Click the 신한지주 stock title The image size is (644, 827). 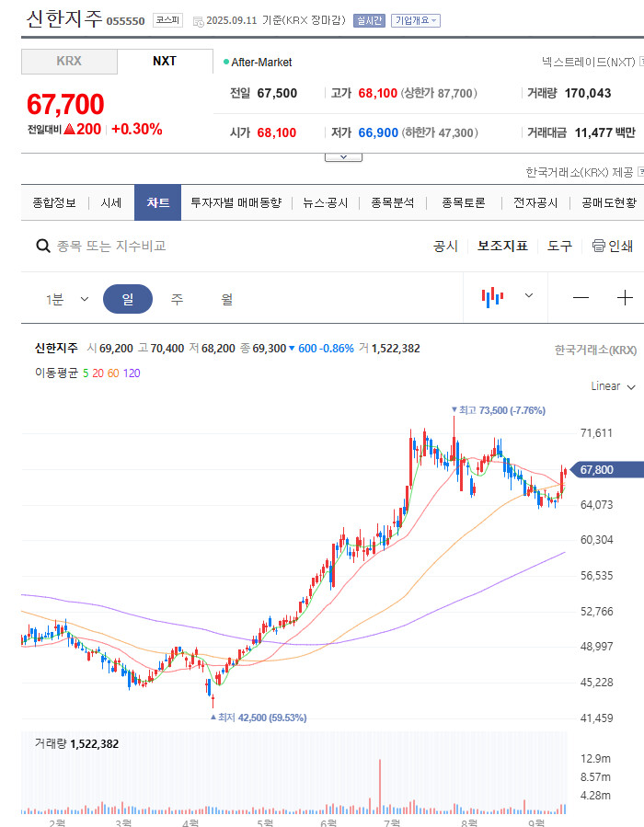click(63, 18)
